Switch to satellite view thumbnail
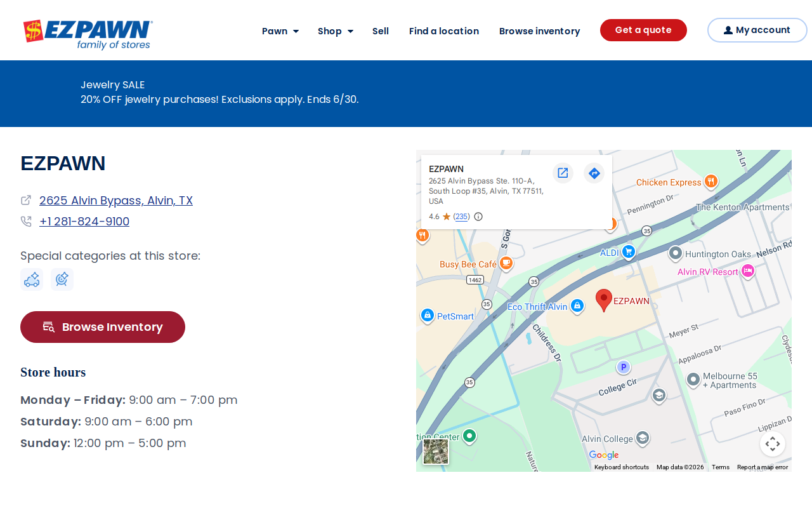 click(x=436, y=451)
